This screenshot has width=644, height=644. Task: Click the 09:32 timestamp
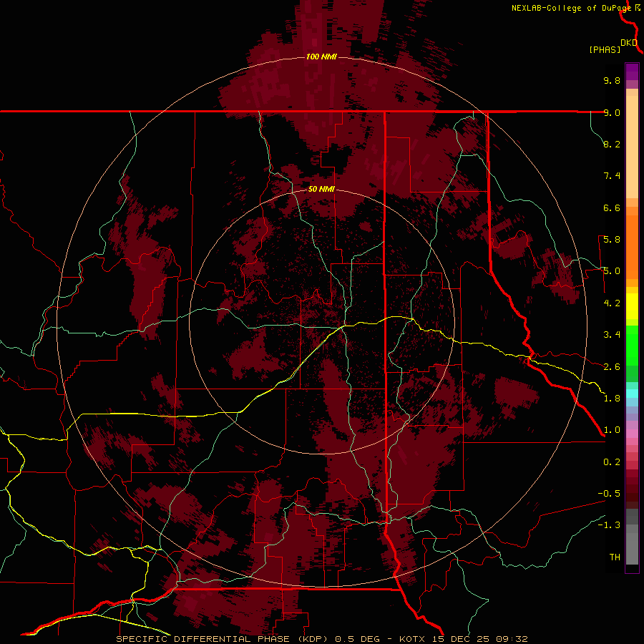[512, 639]
